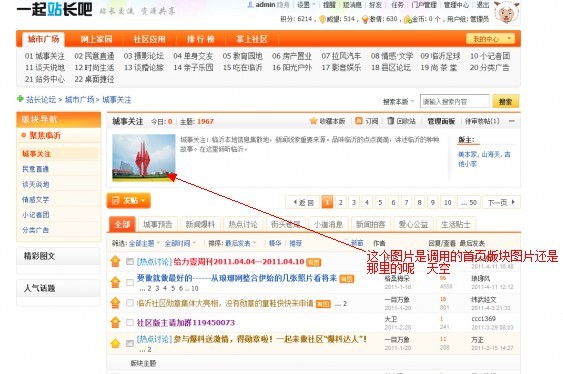Open the 待审核帖(1) link

(x=482, y=121)
